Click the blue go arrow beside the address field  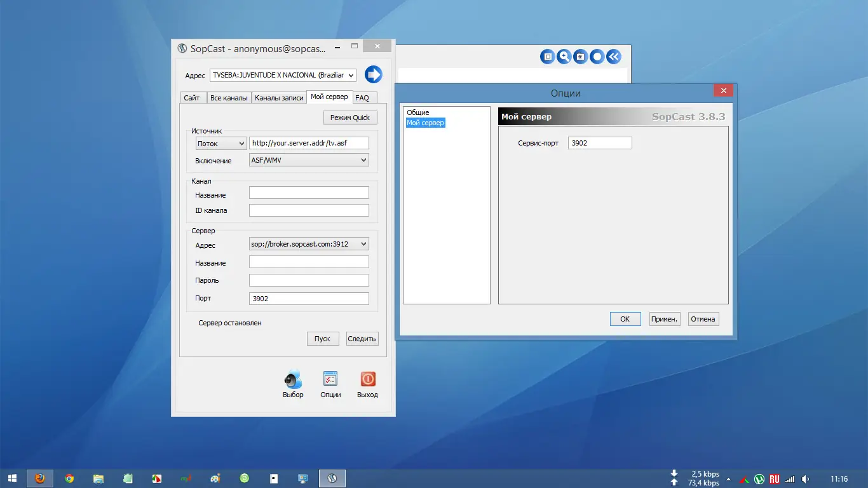(x=373, y=74)
